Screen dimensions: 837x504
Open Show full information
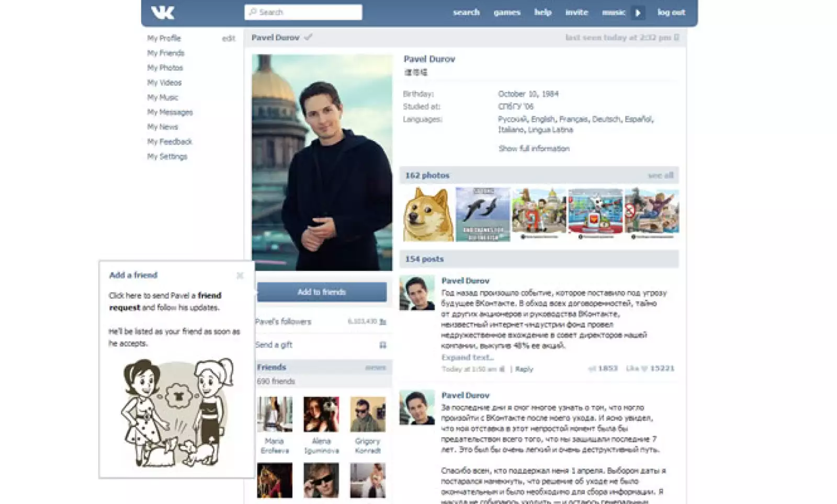[x=534, y=148]
